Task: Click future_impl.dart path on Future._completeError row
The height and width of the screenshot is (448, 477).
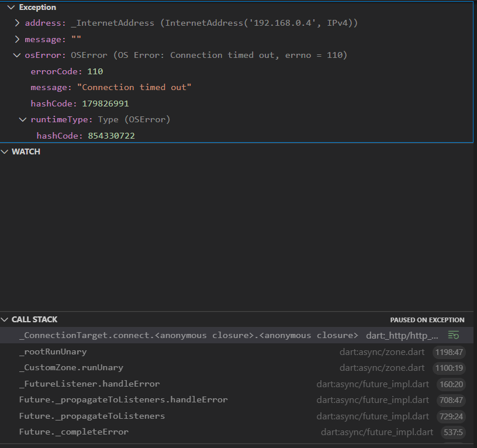Action: tap(377, 432)
